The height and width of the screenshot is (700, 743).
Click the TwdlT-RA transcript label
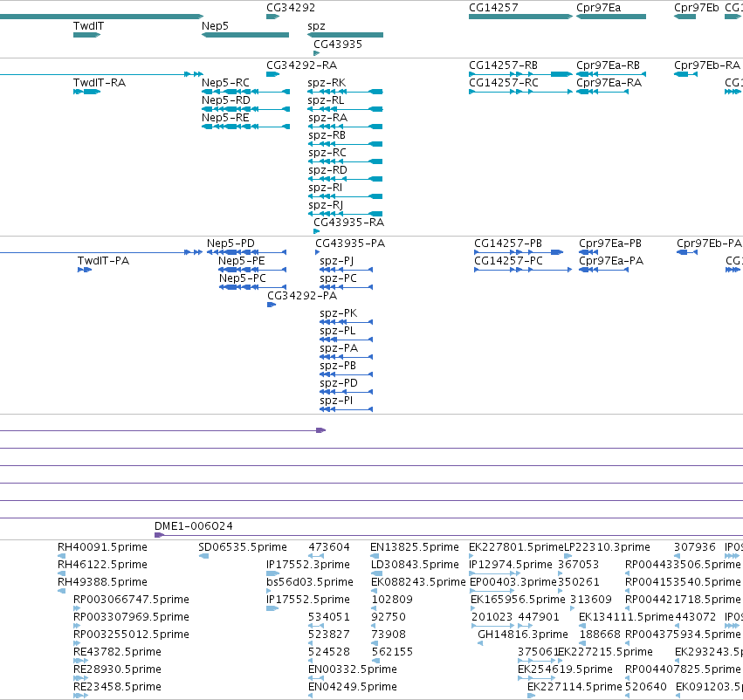click(100, 83)
